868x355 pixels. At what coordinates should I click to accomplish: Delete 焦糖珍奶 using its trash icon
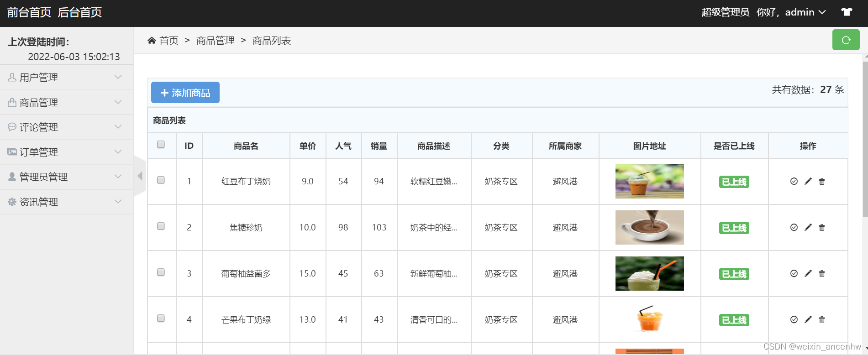click(821, 227)
